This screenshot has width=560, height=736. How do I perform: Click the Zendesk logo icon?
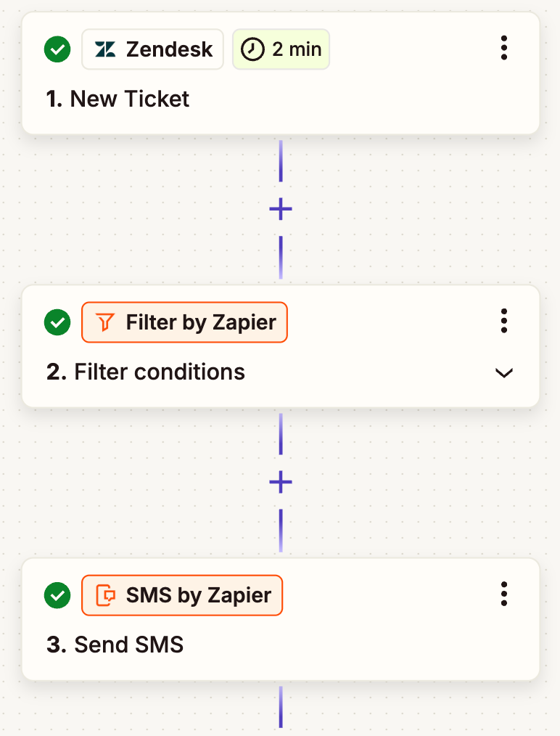click(106, 49)
